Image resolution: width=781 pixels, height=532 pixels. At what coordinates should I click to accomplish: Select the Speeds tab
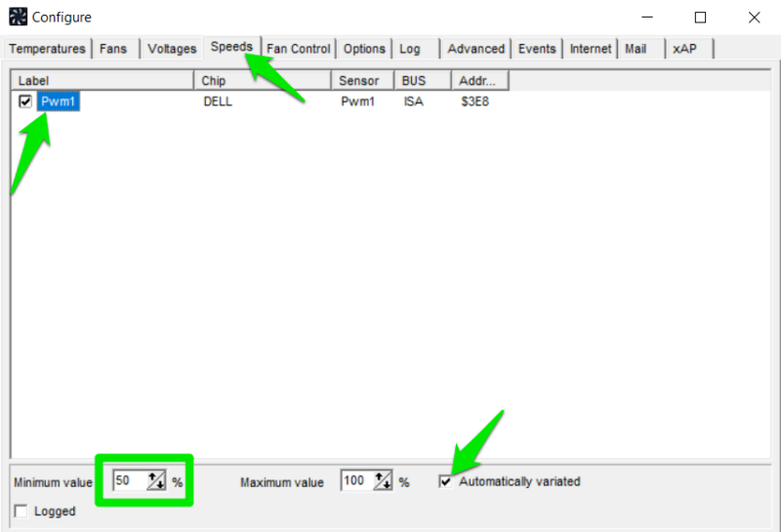(x=231, y=47)
